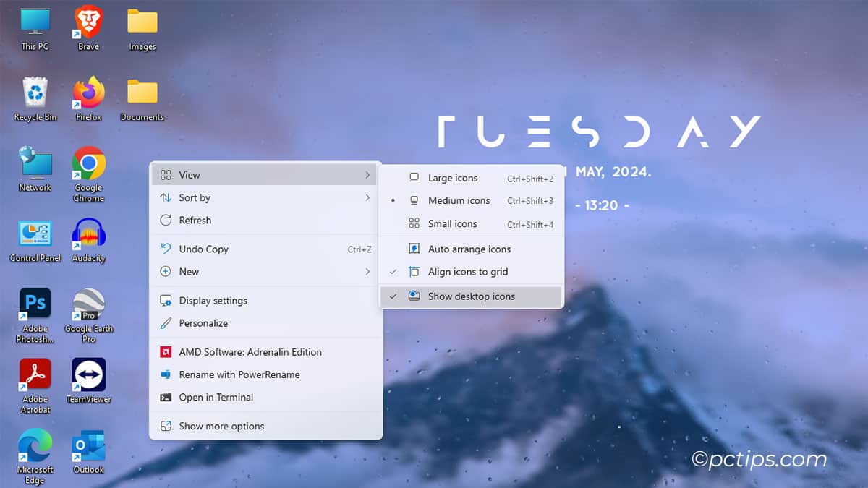Open Control Panel desktop icon
The image size is (868, 488).
tap(35, 240)
